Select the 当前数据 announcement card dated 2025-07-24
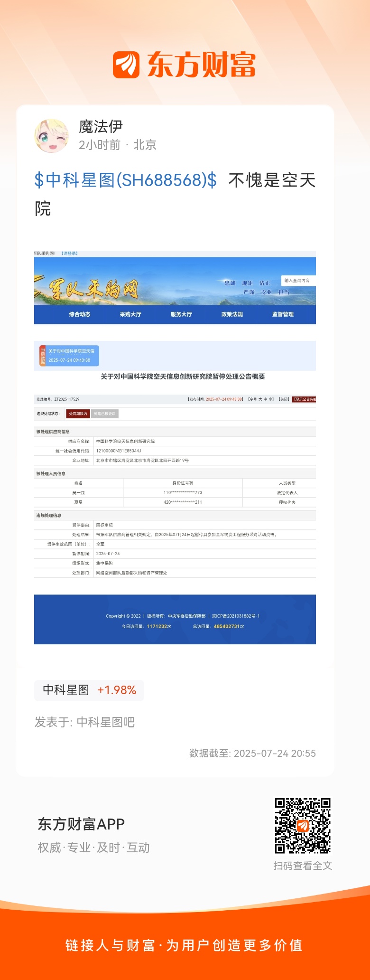Viewport: 370px width, 980px height. (x=69, y=356)
